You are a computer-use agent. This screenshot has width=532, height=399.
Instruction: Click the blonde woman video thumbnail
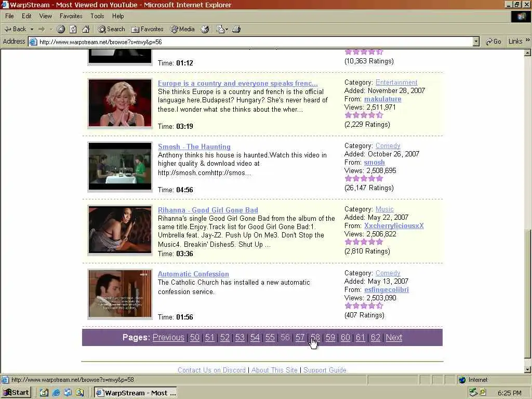click(120, 103)
